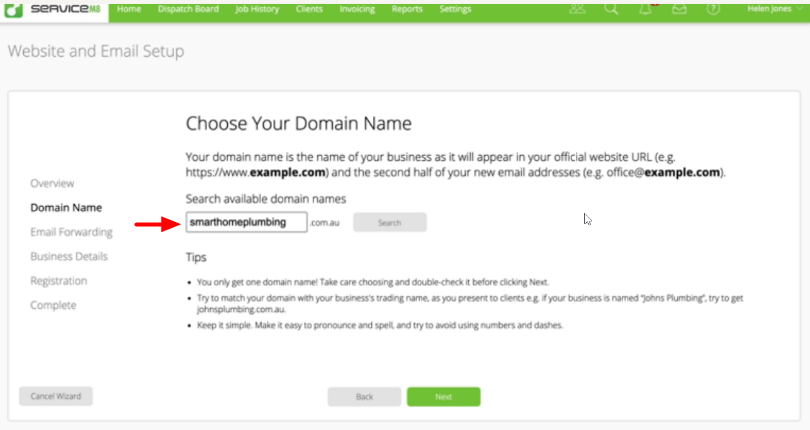
Task: Expand the Helen Jones account menu
Action: (775, 9)
